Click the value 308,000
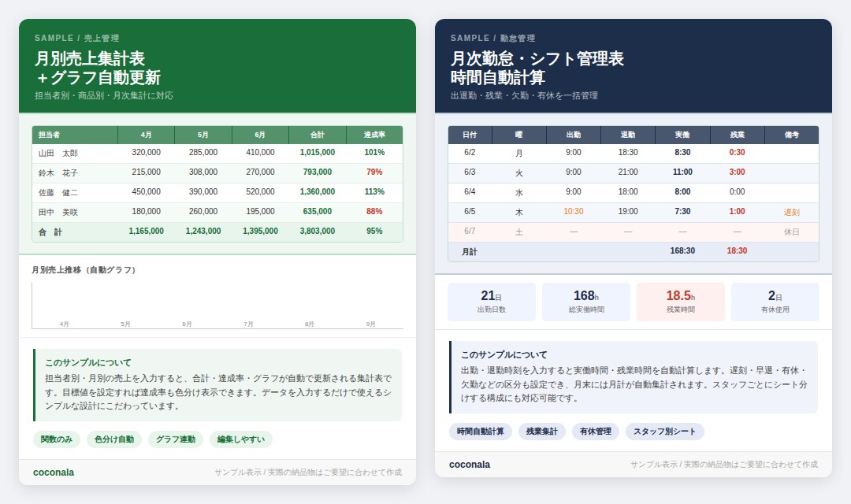 pos(203,172)
